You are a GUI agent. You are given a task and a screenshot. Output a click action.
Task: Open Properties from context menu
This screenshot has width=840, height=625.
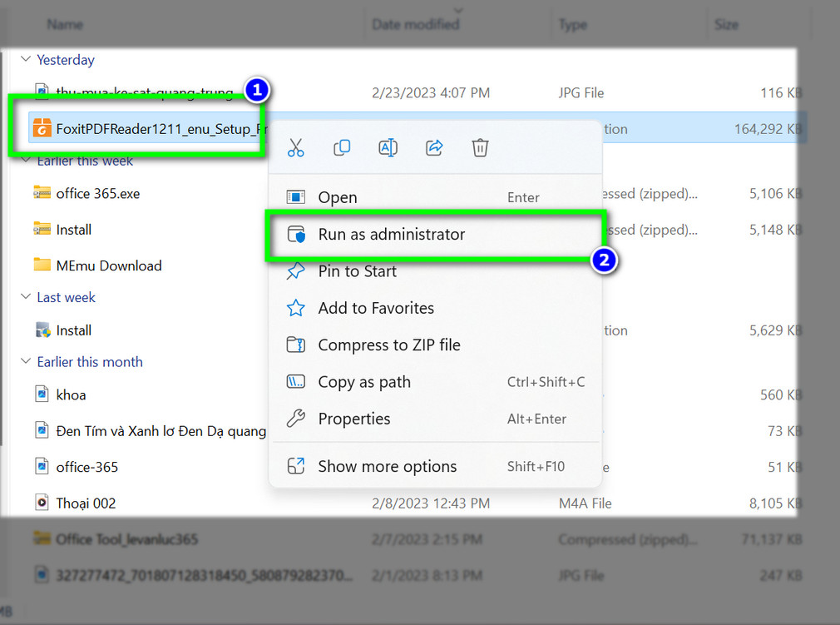click(x=435, y=419)
